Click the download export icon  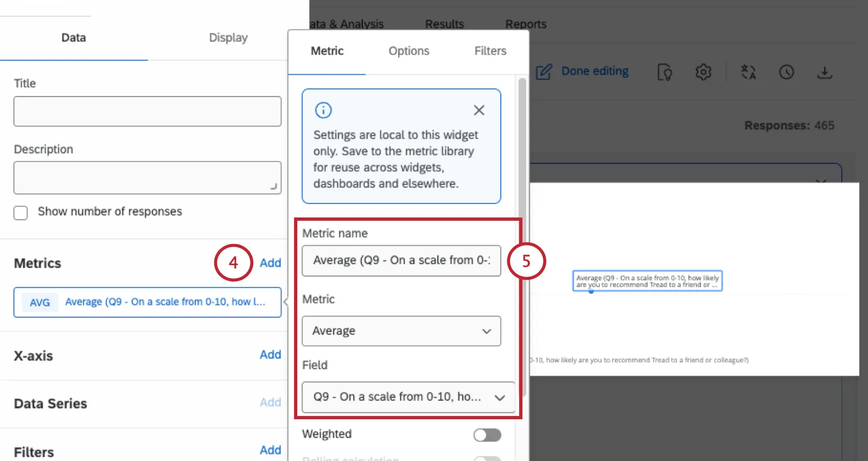click(825, 72)
